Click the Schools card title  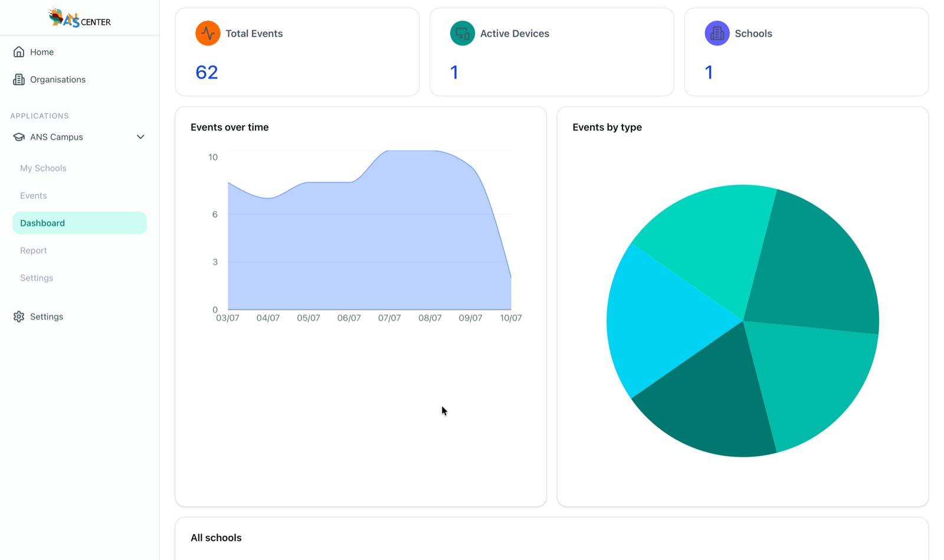(x=753, y=34)
